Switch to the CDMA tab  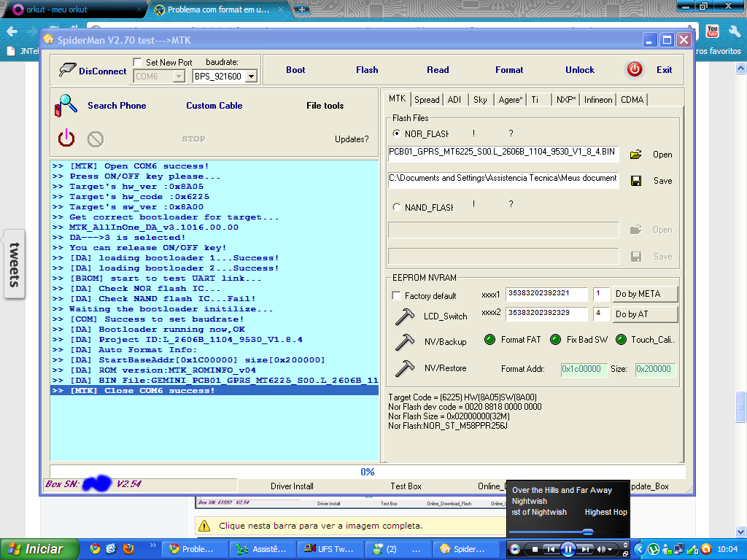pyautogui.click(x=632, y=99)
